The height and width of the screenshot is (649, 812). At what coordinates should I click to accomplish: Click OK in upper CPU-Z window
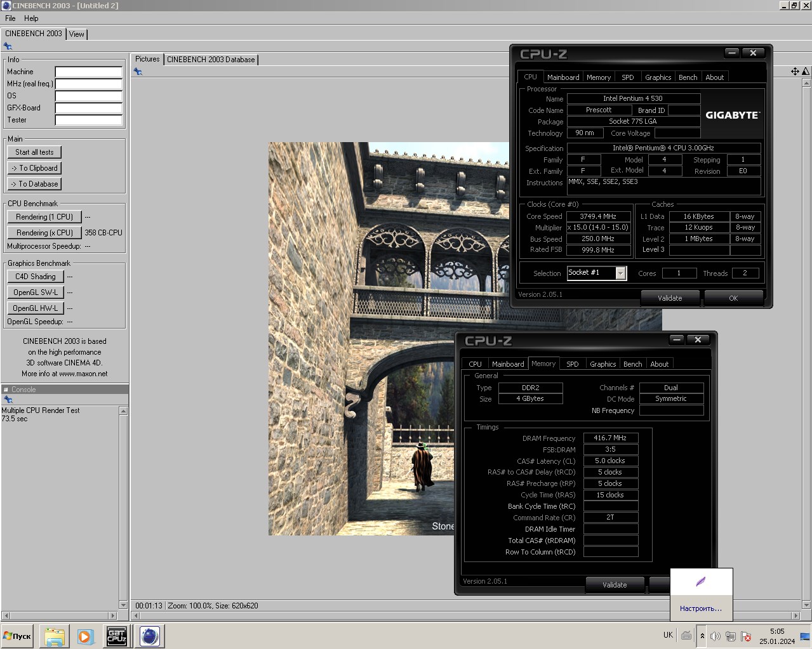[x=733, y=298]
